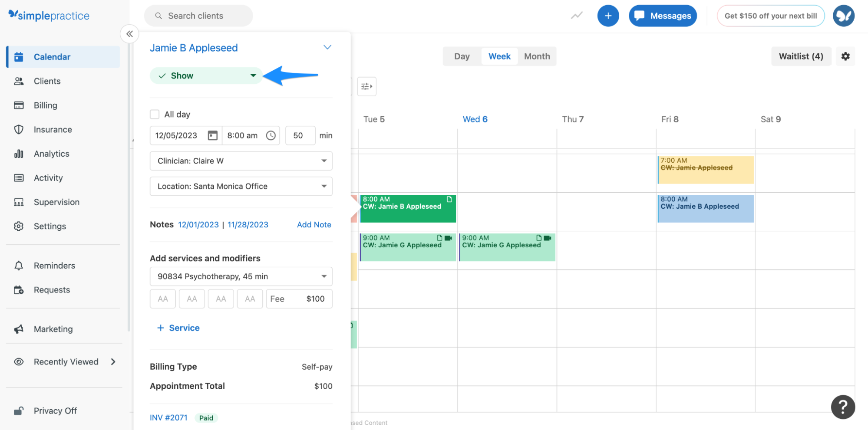The width and height of the screenshot is (868, 430).
Task: Click the calendar filter sliders icon
Action: 366,86
